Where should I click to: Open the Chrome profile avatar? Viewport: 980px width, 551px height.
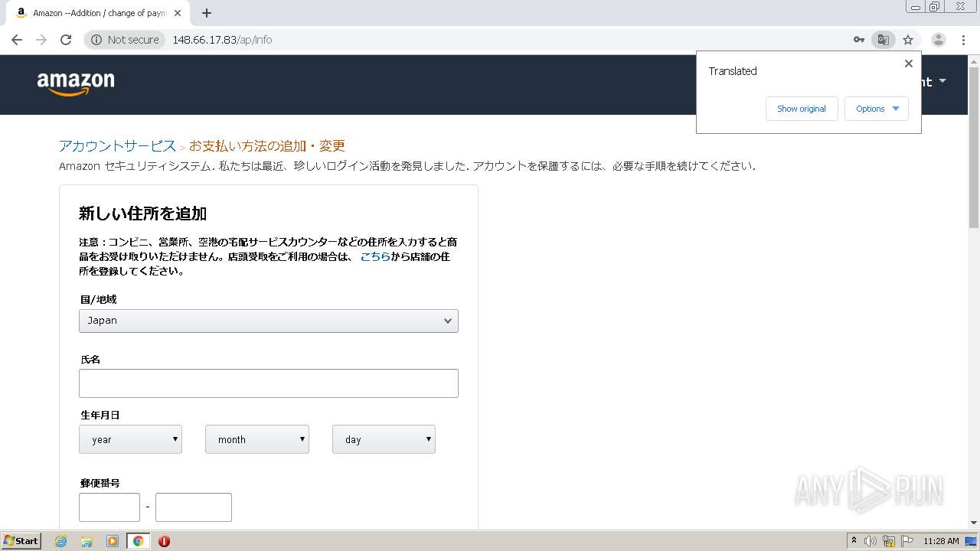click(939, 40)
